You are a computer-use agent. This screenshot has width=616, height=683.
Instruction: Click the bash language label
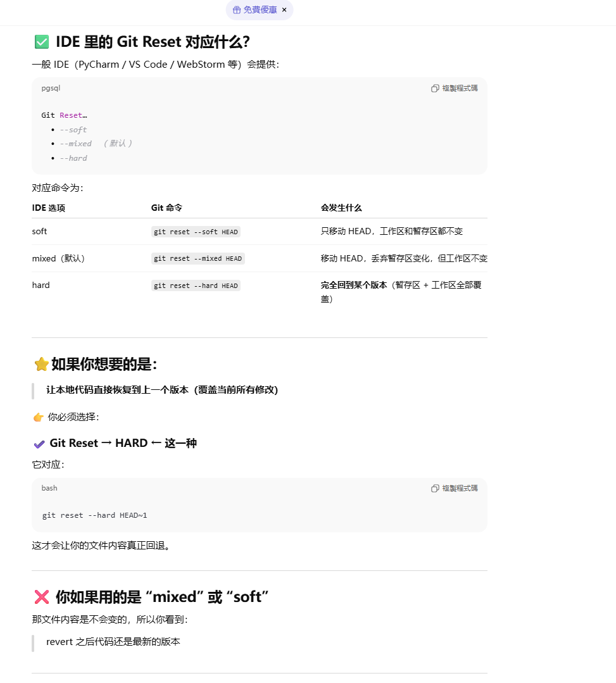49,488
